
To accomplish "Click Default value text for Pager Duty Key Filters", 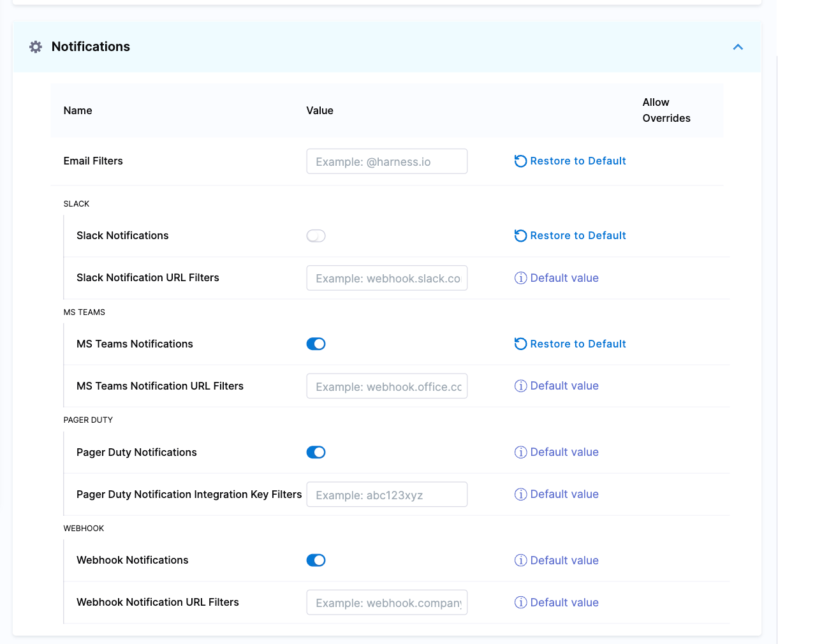I will (564, 495).
